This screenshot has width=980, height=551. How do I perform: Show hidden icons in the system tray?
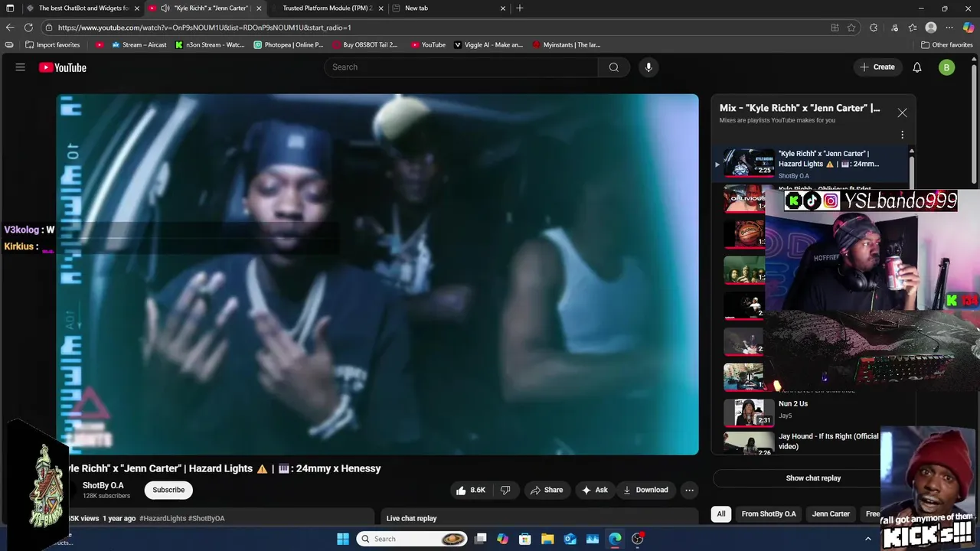click(x=867, y=539)
